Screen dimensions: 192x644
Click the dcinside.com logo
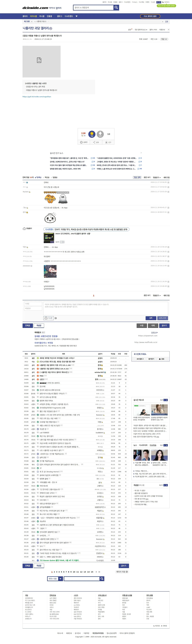pyautogui.click(x=35, y=8)
